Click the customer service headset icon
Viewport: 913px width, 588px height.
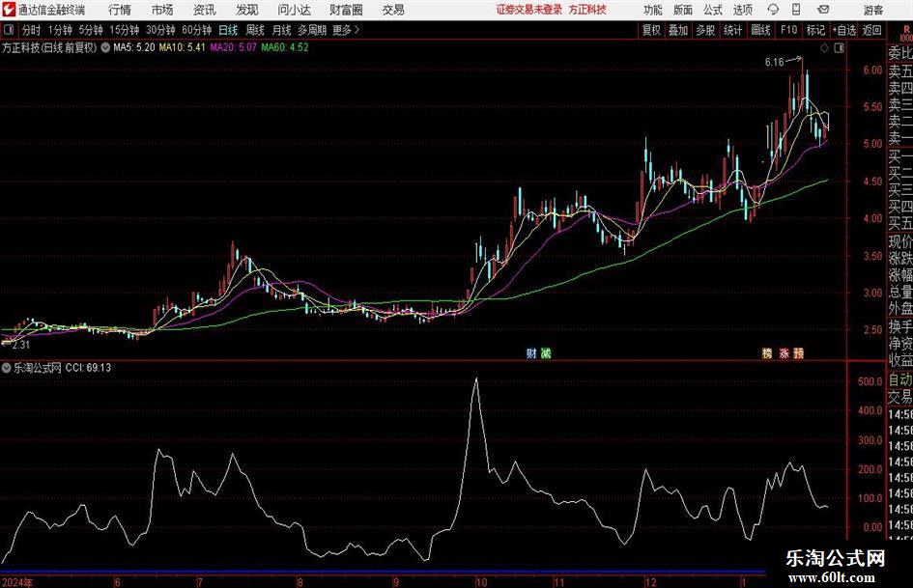[773, 10]
